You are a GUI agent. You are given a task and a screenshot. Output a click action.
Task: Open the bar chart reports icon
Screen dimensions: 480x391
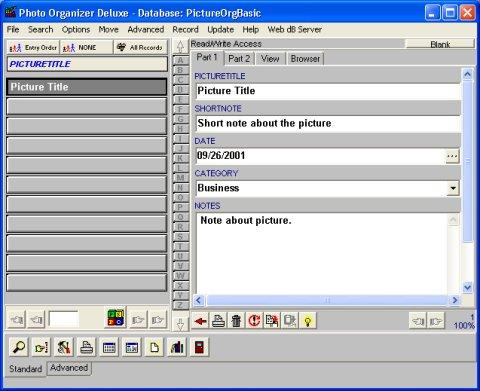(177, 347)
